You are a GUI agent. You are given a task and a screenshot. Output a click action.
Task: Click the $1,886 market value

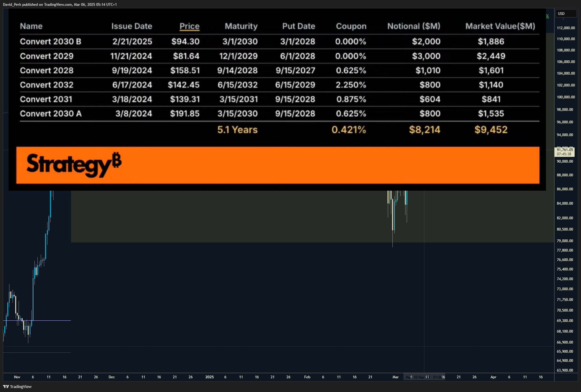coord(491,41)
